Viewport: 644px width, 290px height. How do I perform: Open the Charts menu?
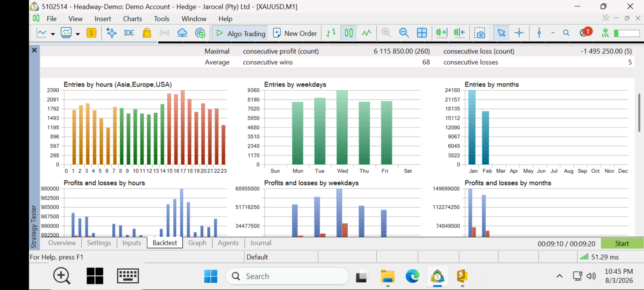tap(132, 19)
